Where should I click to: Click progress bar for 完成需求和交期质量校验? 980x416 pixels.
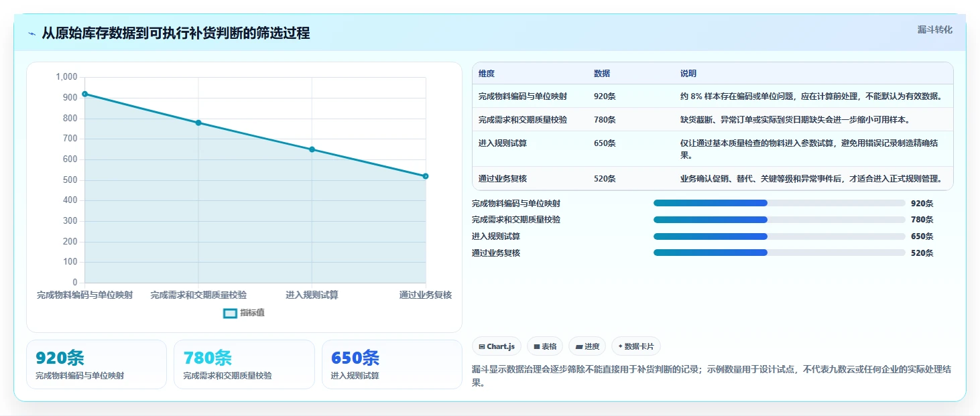point(780,219)
